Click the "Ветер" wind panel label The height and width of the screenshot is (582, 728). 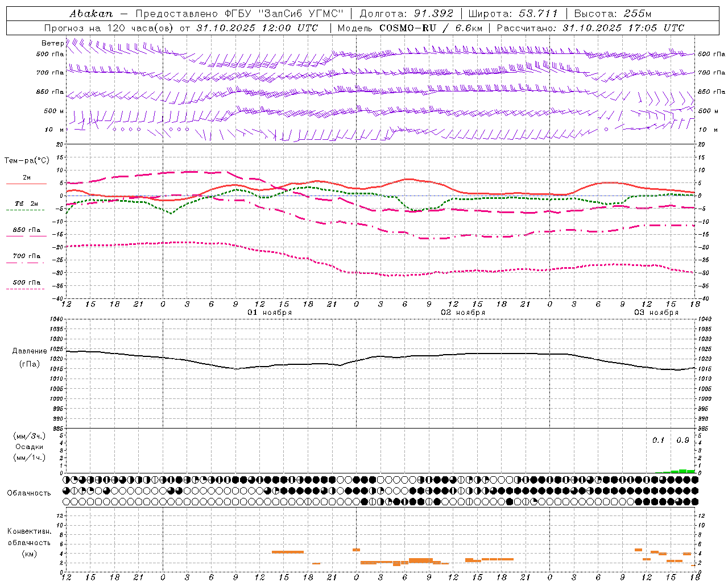pyautogui.click(x=52, y=43)
